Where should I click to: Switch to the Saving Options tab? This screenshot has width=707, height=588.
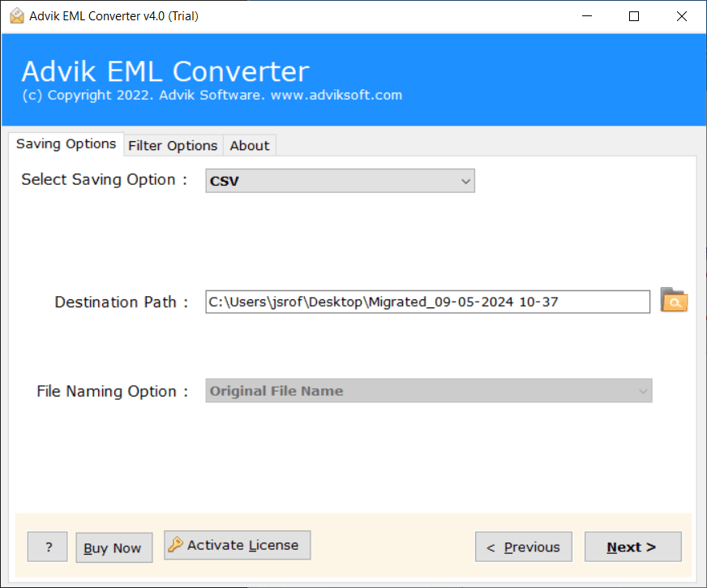pos(66,144)
